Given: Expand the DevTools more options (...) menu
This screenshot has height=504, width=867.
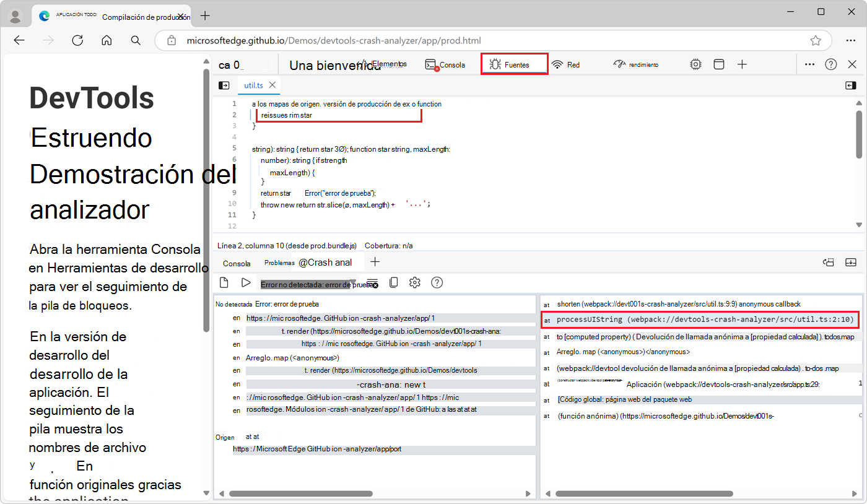Looking at the screenshot, I should (x=809, y=64).
